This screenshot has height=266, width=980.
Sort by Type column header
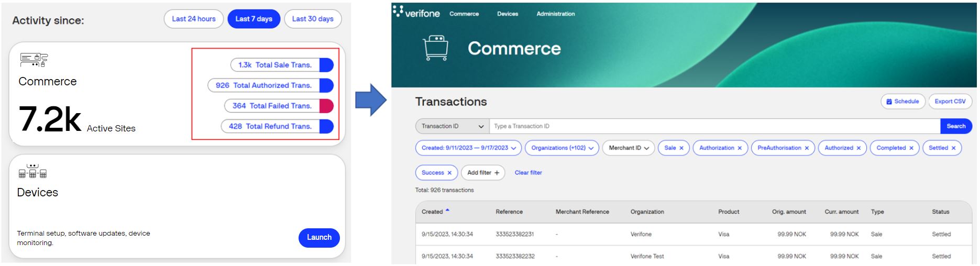click(877, 212)
